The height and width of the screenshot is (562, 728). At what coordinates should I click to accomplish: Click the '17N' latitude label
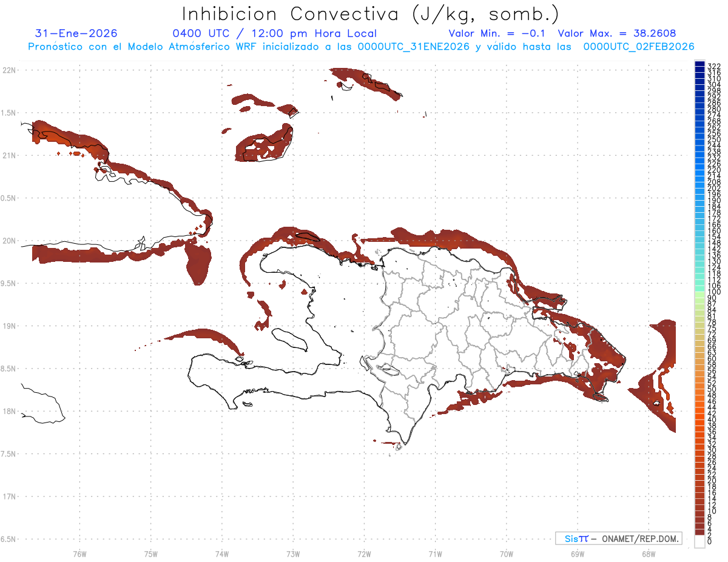pyautogui.click(x=9, y=497)
